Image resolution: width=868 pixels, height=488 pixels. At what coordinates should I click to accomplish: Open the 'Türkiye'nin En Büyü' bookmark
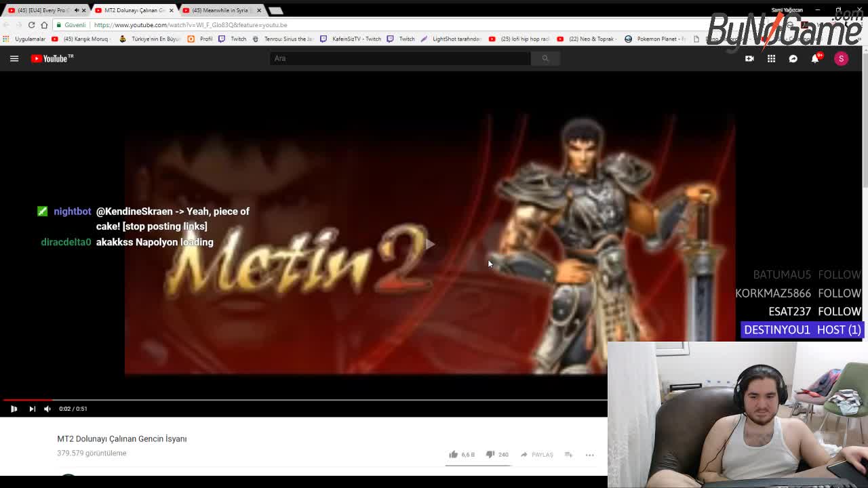coord(149,39)
